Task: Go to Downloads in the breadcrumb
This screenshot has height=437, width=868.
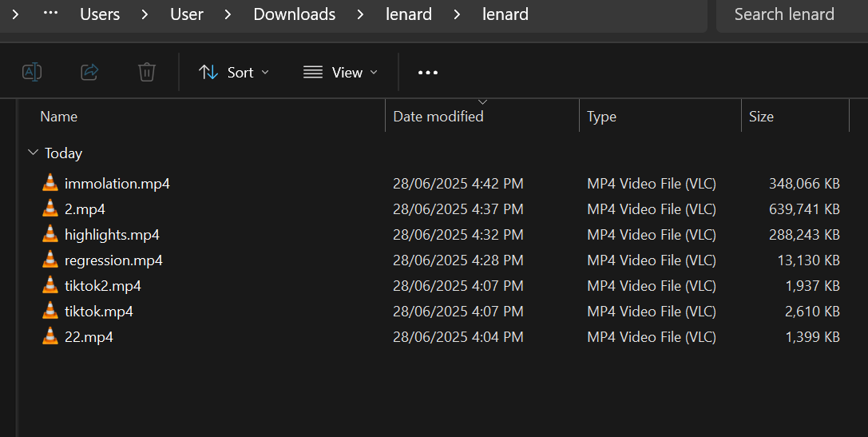Action: (x=295, y=14)
